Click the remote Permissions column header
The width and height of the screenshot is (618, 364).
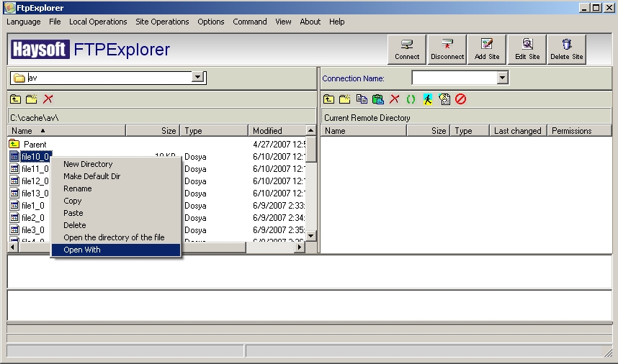[x=571, y=131]
